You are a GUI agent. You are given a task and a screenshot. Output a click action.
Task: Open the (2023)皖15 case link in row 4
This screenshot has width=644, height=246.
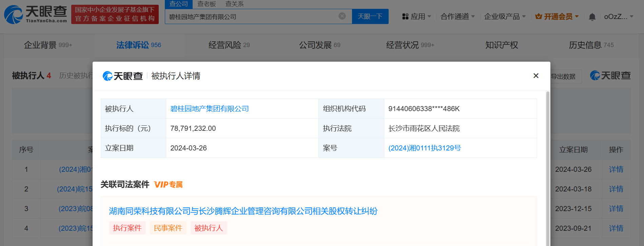click(75, 228)
